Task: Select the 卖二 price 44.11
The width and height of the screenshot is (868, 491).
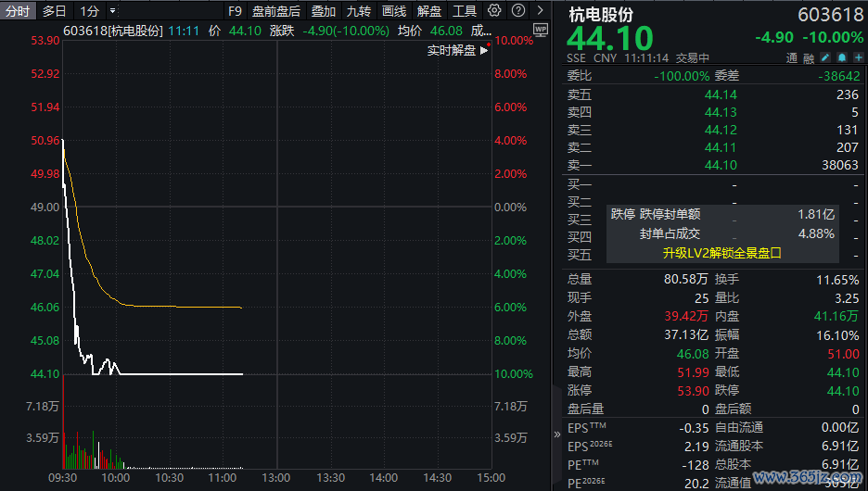Action: [x=721, y=147]
